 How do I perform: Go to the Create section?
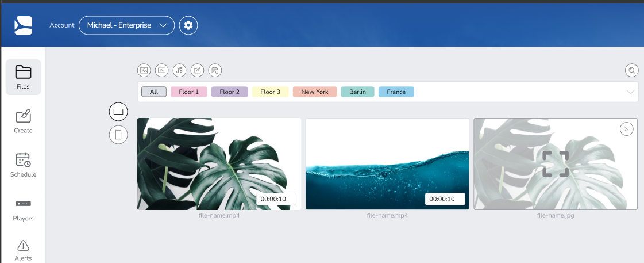coord(24,121)
